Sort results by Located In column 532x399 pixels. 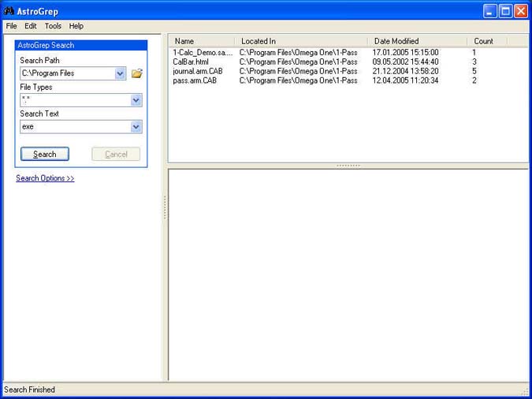coord(259,41)
